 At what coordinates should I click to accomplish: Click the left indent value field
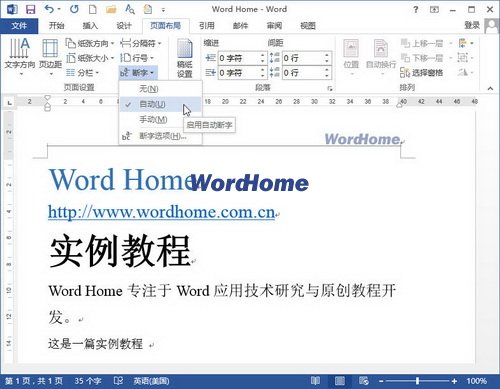point(238,58)
